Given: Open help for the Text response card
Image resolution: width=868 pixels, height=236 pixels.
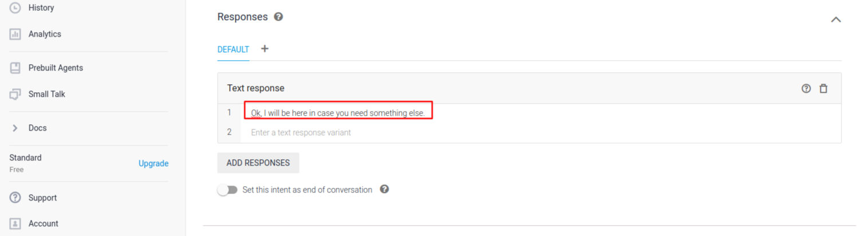Looking at the screenshot, I should (x=806, y=89).
